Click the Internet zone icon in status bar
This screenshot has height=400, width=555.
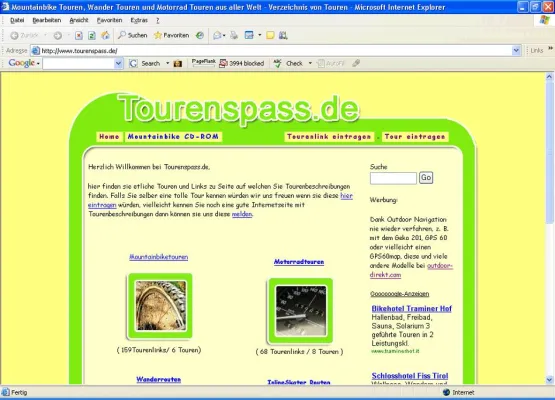(x=446, y=392)
